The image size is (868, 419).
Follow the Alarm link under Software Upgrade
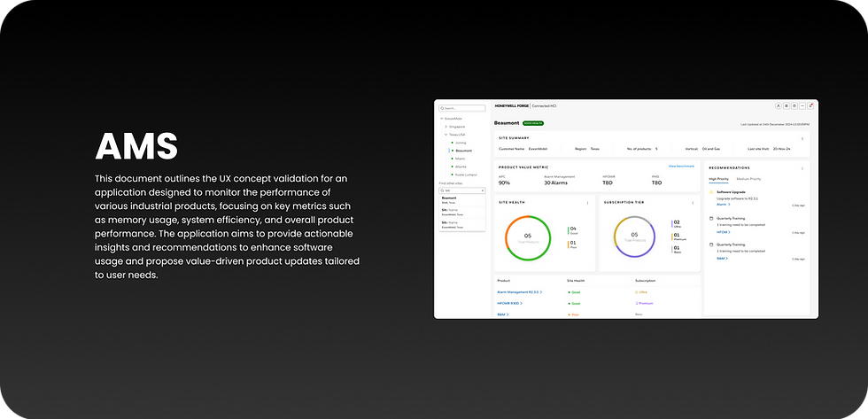click(724, 205)
